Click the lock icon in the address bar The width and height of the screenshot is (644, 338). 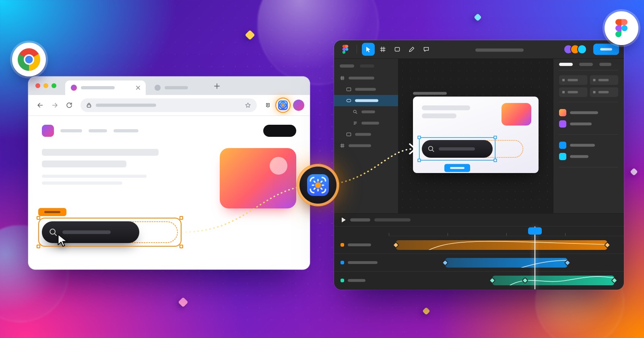[x=89, y=105]
